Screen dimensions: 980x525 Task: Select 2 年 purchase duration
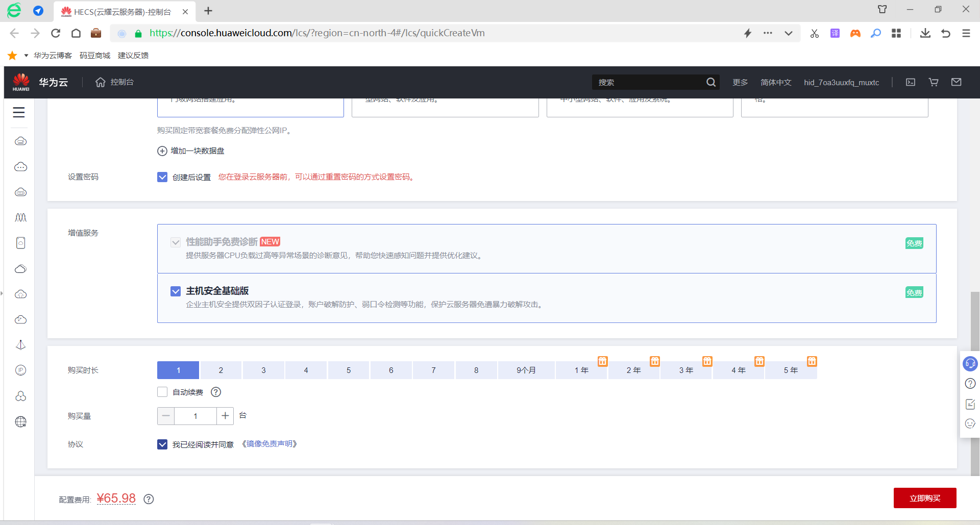pyautogui.click(x=633, y=370)
